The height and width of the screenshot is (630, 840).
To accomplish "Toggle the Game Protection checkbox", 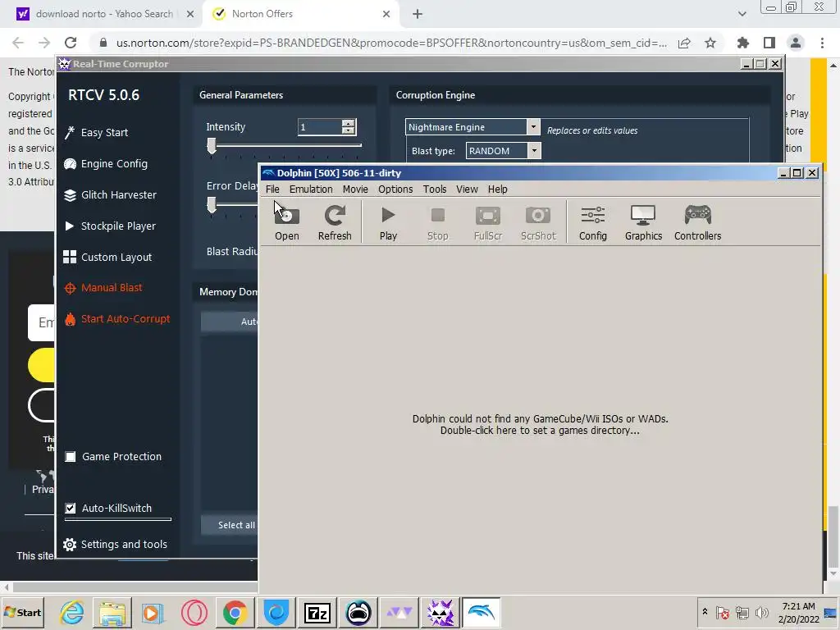I will point(71,456).
